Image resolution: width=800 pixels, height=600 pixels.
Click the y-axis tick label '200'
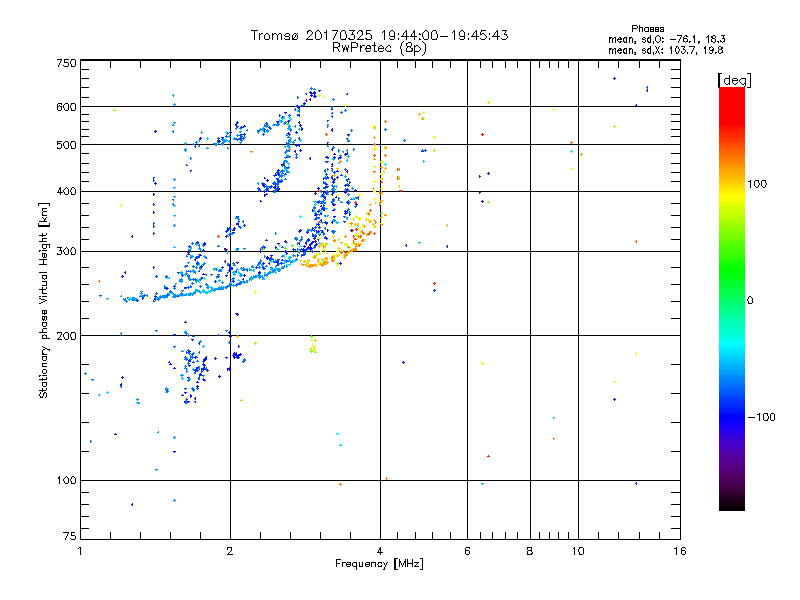click(x=66, y=336)
